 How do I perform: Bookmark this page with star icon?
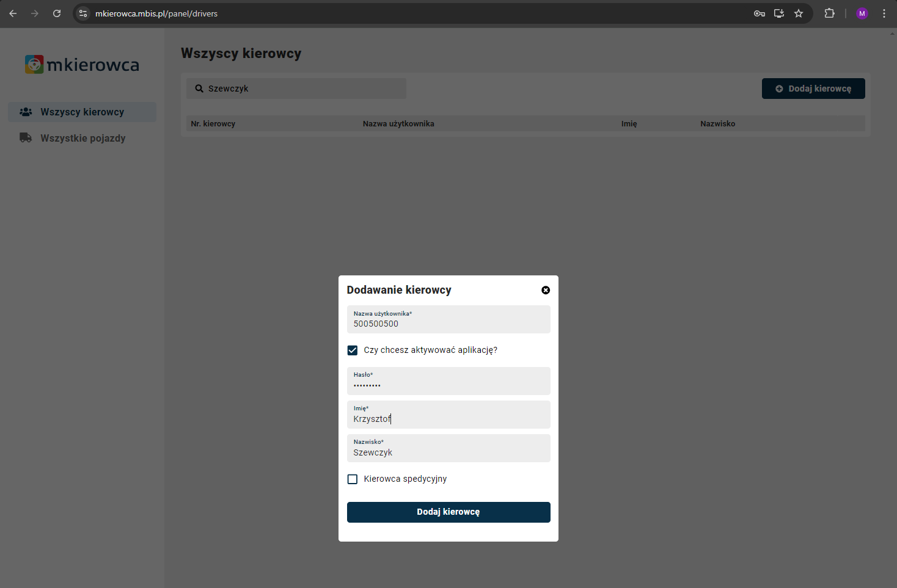click(x=799, y=13)
